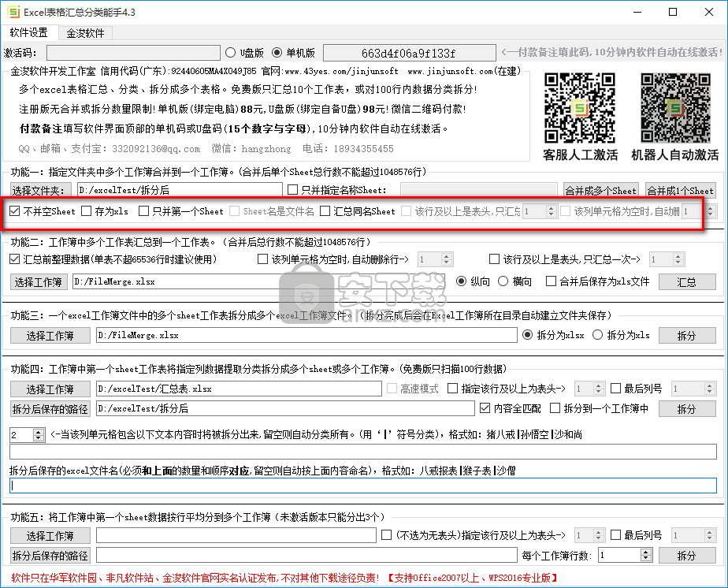Viewport: 728px width, 588px height.
Task: Click the robot auto-activation QR code
Action: (674, 107)
